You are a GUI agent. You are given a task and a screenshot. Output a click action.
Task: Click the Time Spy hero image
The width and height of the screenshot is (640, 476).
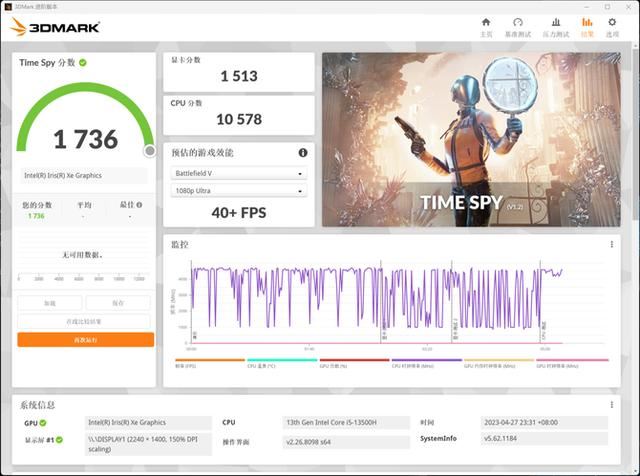464,139
